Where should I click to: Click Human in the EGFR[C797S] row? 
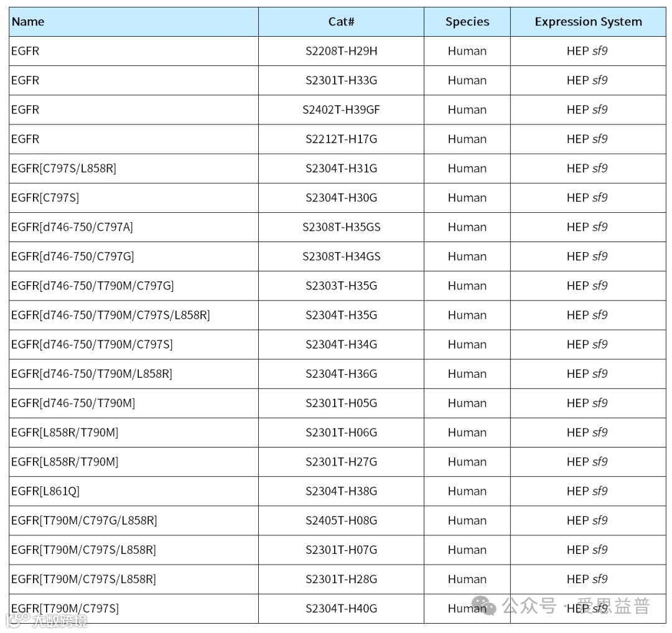[467, 198]
